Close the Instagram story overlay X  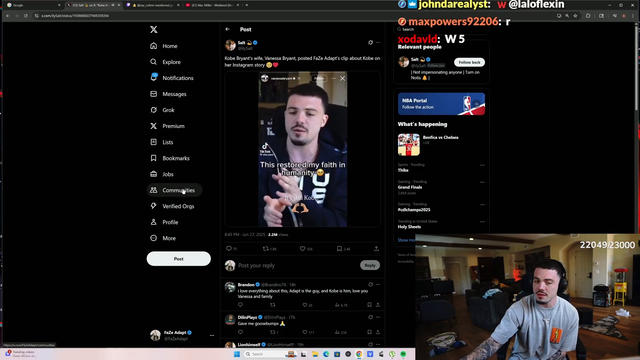coord(342,78)
